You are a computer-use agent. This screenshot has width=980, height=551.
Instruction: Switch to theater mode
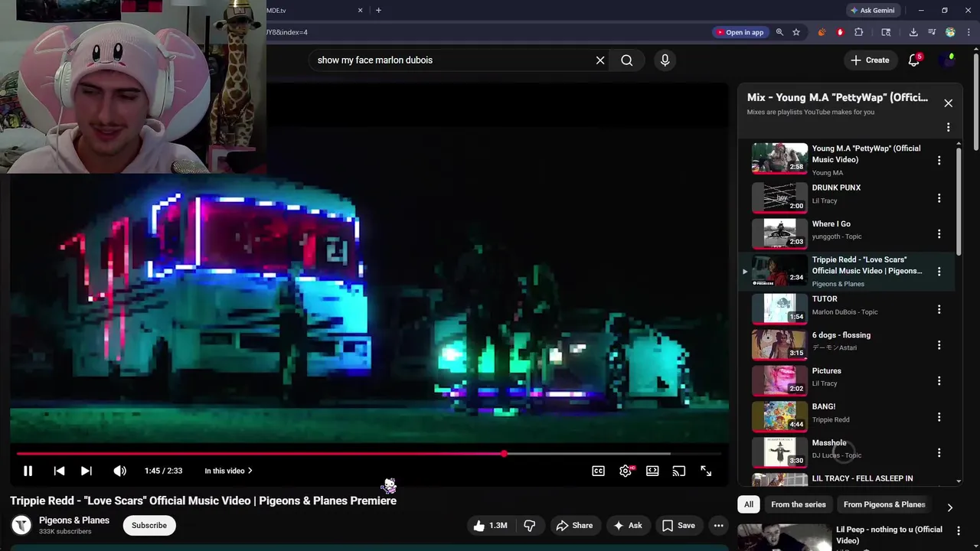coord(652,471)
